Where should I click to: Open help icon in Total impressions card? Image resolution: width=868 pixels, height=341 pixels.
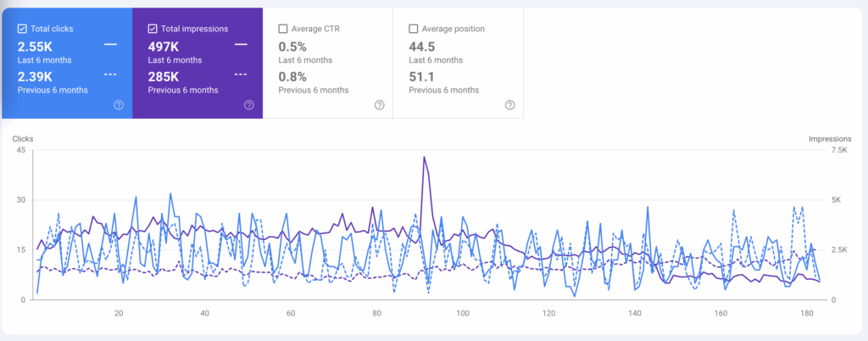pos(248,105)
